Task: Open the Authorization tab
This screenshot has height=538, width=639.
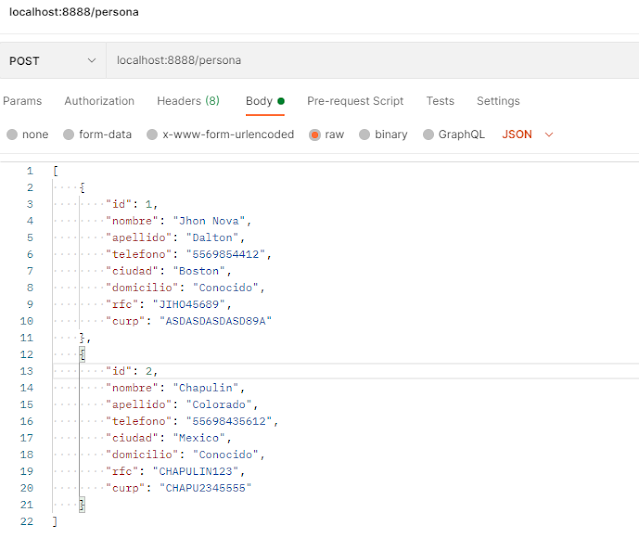Action: tap(99, 101)
